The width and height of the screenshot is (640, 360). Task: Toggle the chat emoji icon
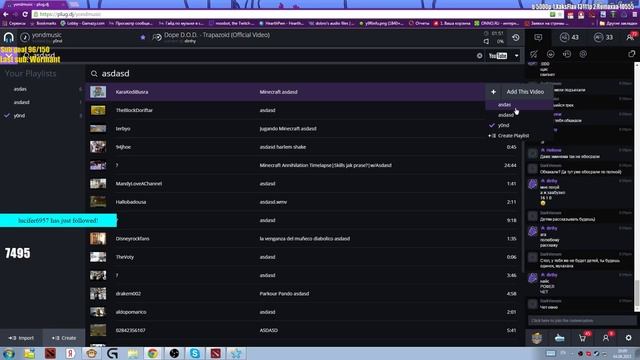tap(551, 54)
